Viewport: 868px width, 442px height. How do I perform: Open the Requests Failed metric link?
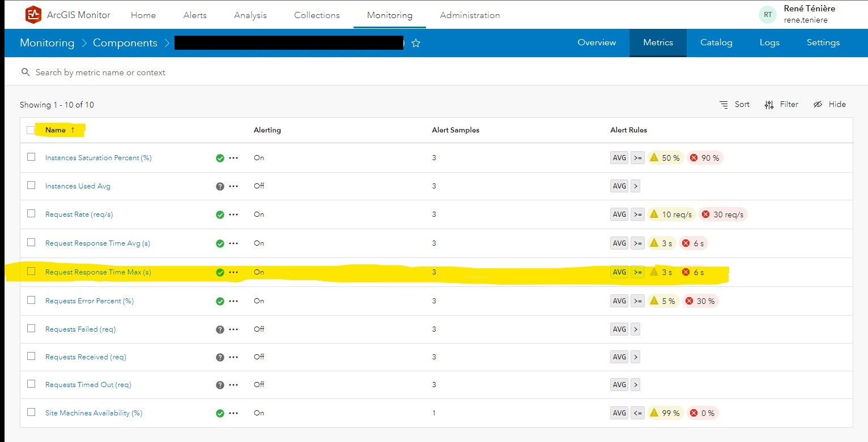tap(80, 329)
